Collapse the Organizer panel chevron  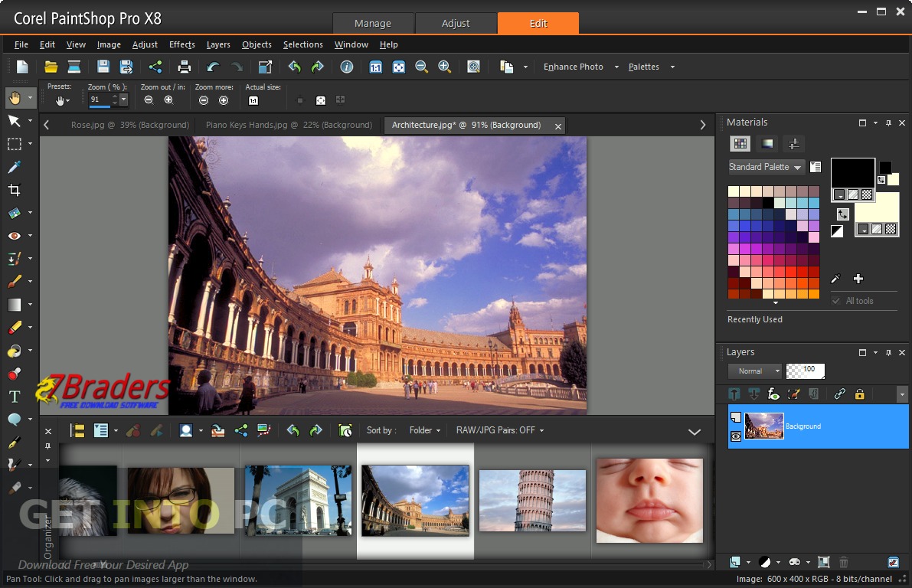pyautogui.click(x=695, y=432)
